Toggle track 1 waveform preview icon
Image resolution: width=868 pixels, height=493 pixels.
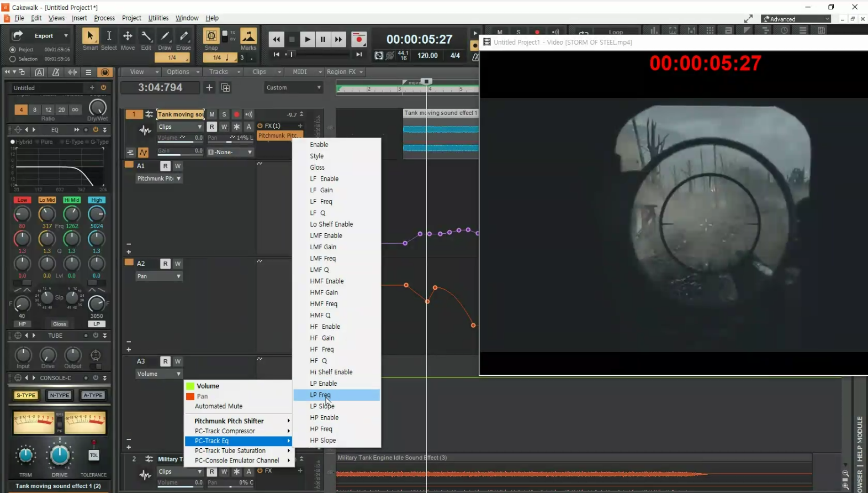[145, 130]
